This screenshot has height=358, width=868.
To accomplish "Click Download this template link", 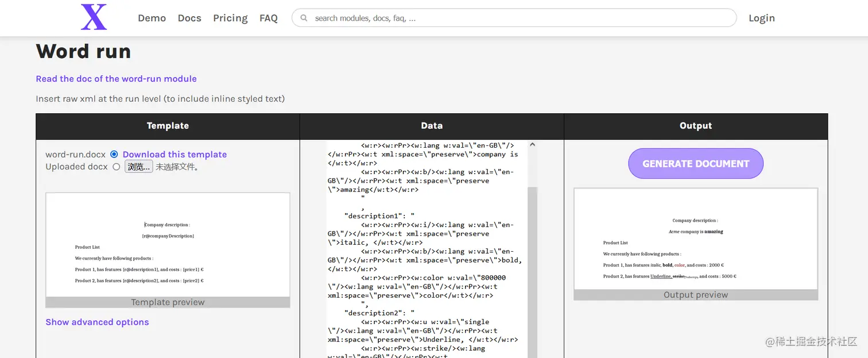I will (175, 155).
